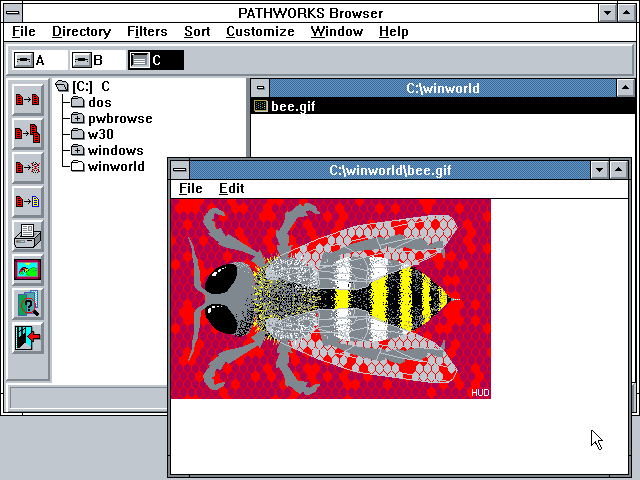
Task: Click the C:\winworld\bee.gif title bar
Action: [x=390, y=169]
